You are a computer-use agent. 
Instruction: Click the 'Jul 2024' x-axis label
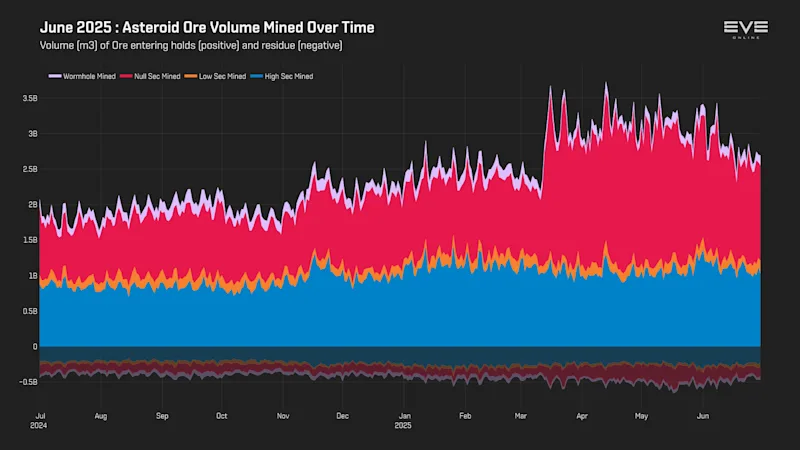click(x=39, y=421)
